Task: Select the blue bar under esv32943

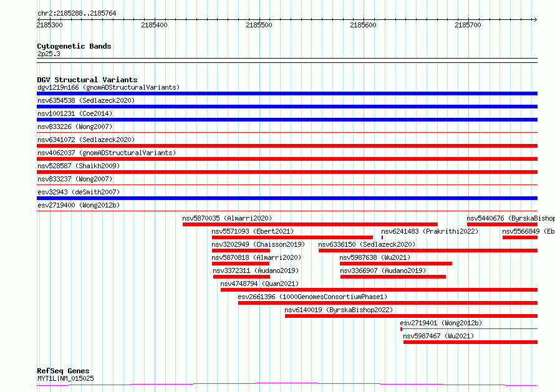Action: pos(287,198)
